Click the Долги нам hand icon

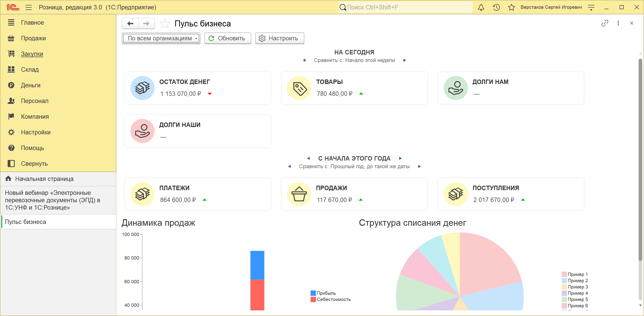pos(456,88)
